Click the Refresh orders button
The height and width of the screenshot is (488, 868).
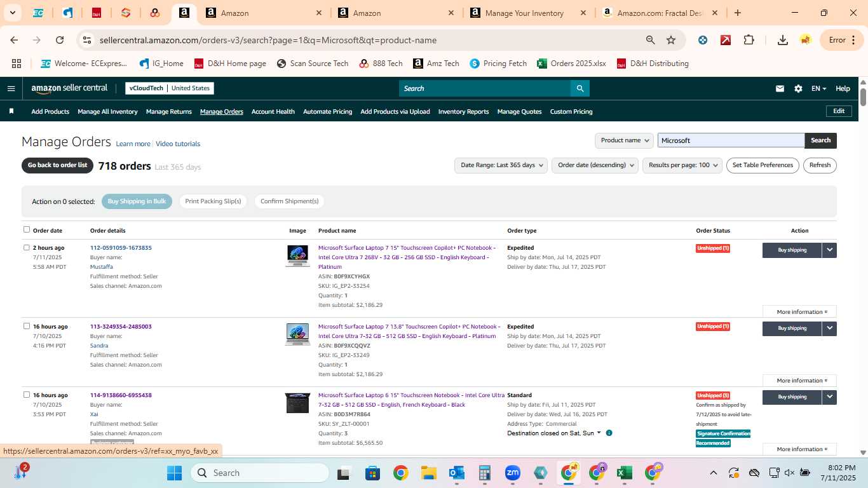click(x=820, y=165)
